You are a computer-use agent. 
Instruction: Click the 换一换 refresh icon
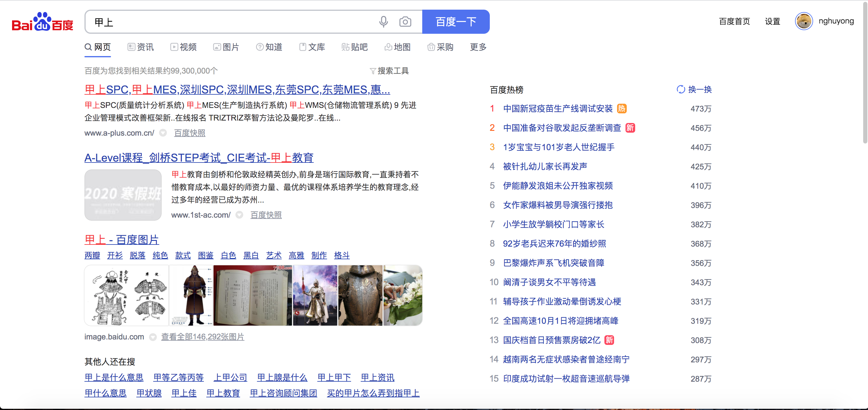tap(681, 89)
